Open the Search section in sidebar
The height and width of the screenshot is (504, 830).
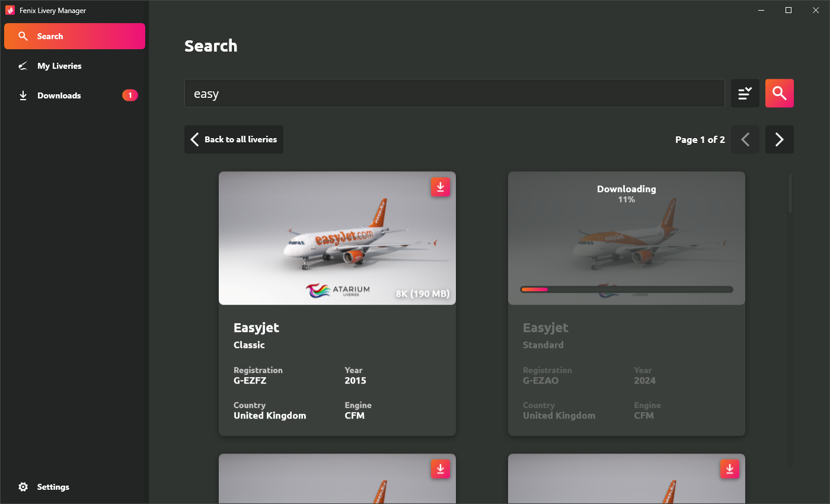tap(74, 36)
